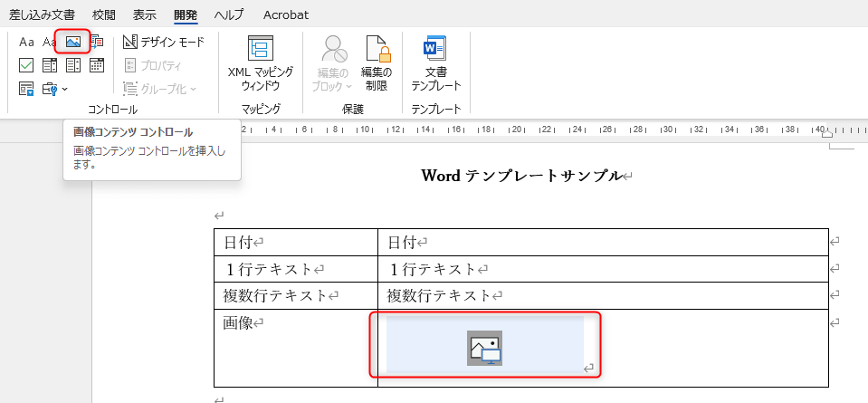Image resolution: width=868 pixels, height=403 pixels.
Task: Insert a picture content control
Action: [x=73, y=42]
